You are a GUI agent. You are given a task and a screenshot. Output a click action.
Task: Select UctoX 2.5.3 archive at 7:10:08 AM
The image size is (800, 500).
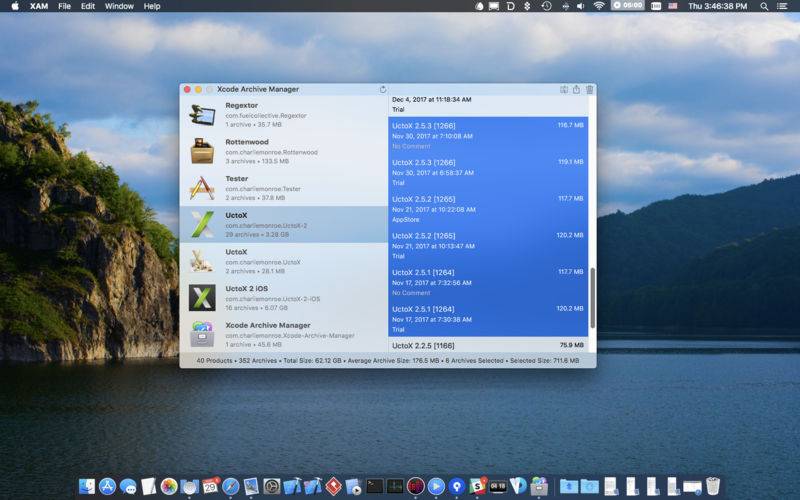[488, 136]
